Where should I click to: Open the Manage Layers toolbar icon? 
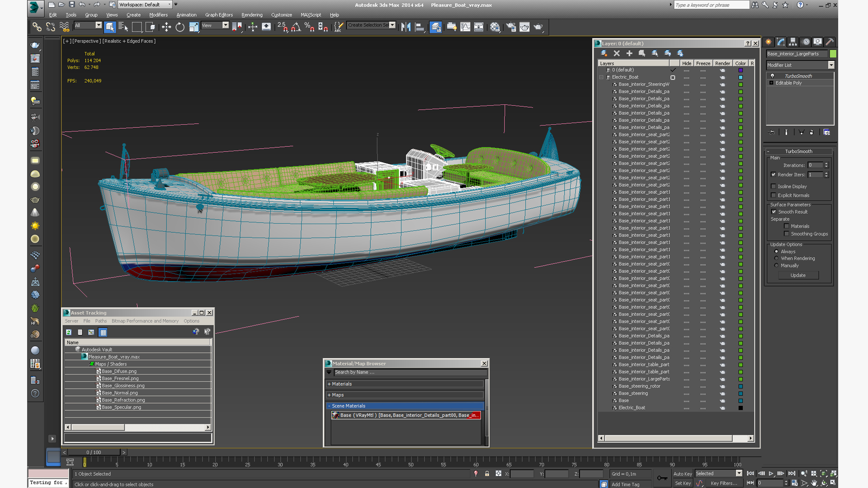click(436, 27)
